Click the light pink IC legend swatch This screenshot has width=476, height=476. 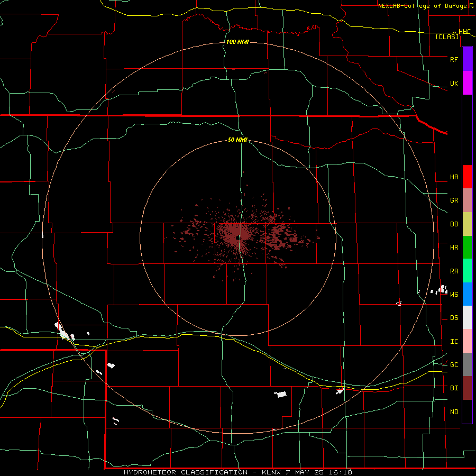point(467,341)
